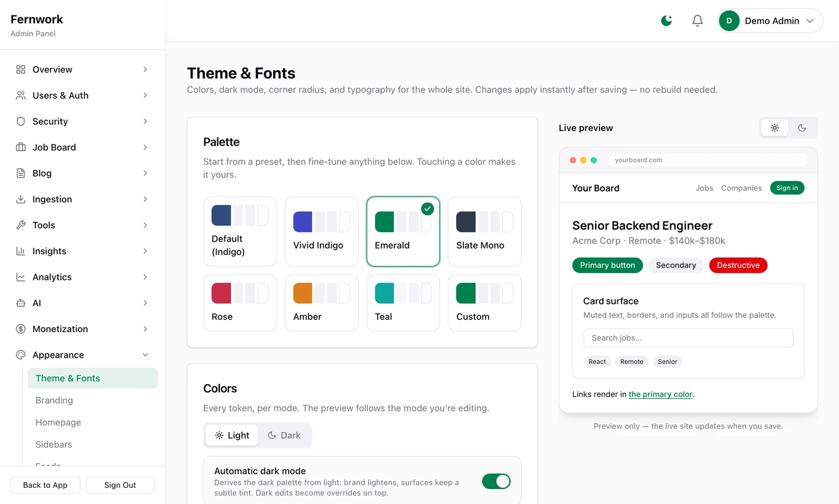Click the AI robot icon
Image resolution: width=839 pixels, height=504 pixels.
click(x=21, y=303)
